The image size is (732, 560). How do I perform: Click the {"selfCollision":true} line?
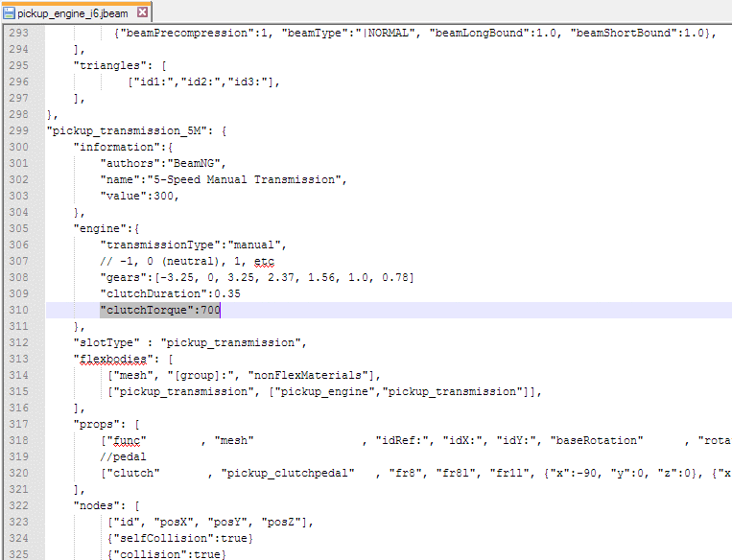(x=180, y=539)
